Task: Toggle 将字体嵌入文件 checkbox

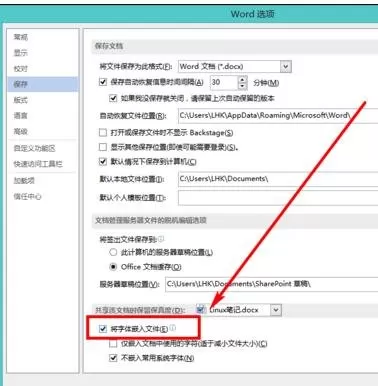Action: (103, 329)
